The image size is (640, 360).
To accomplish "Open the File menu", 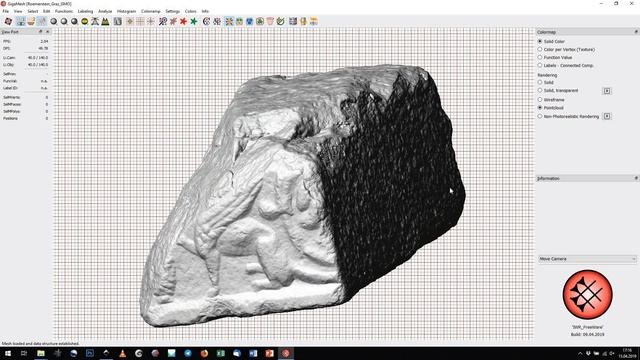I will coord(6,11).
